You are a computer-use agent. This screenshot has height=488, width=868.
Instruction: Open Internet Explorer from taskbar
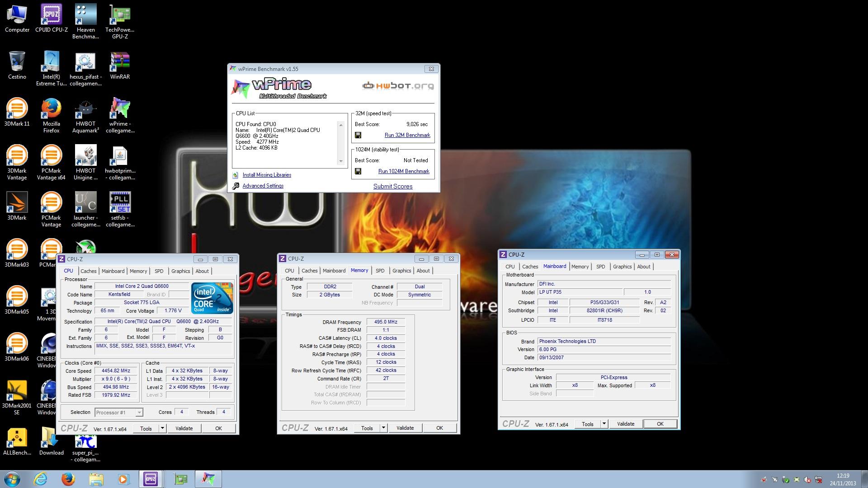point(41,479)
